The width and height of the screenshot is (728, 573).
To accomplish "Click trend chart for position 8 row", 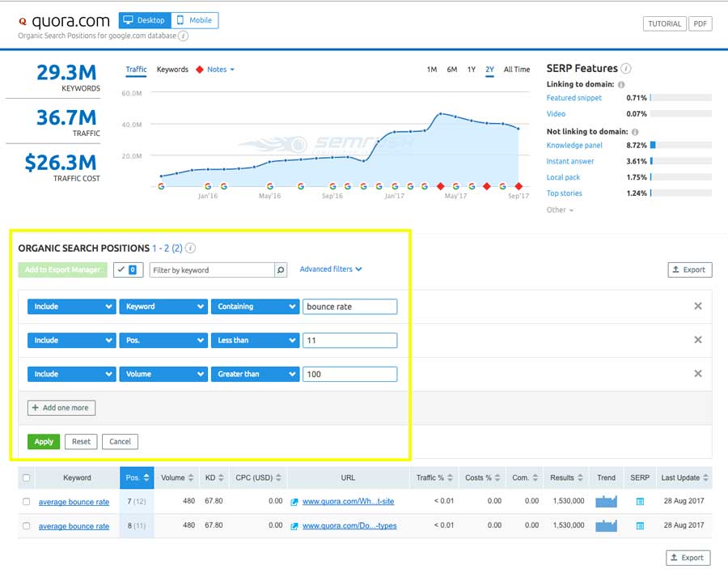I will [606, 525].
